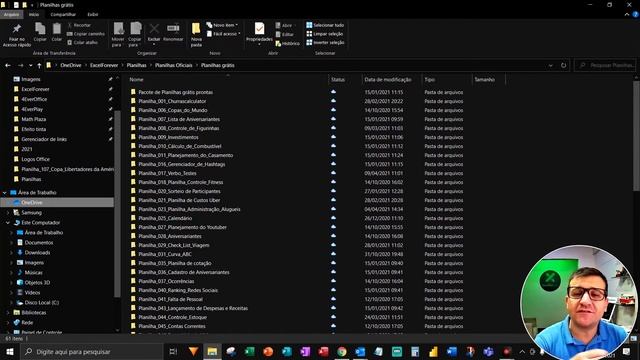Collapse the Este Computador tree node
The width and height of the screenshot is (640, 360).
[8, 222]
